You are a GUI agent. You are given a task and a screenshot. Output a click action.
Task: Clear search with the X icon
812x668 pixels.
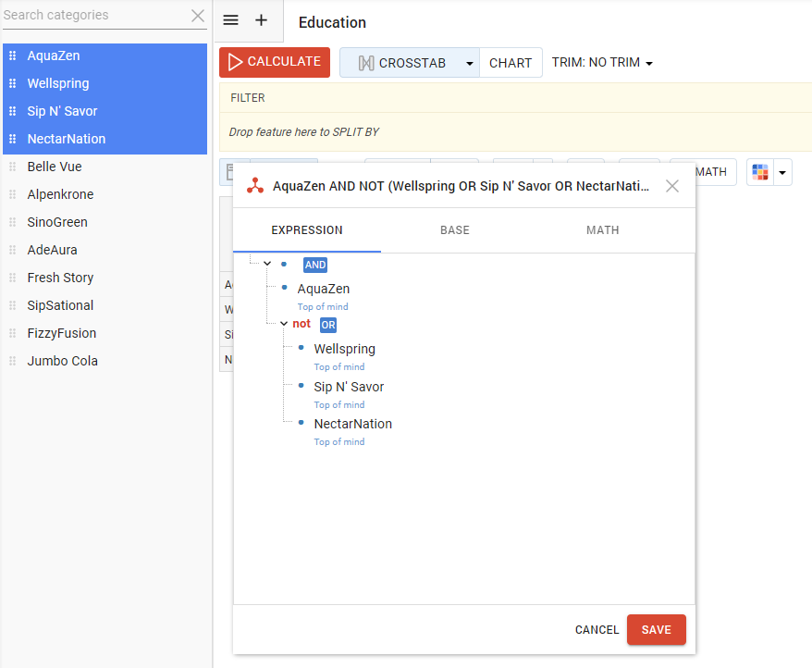(197, 16)
